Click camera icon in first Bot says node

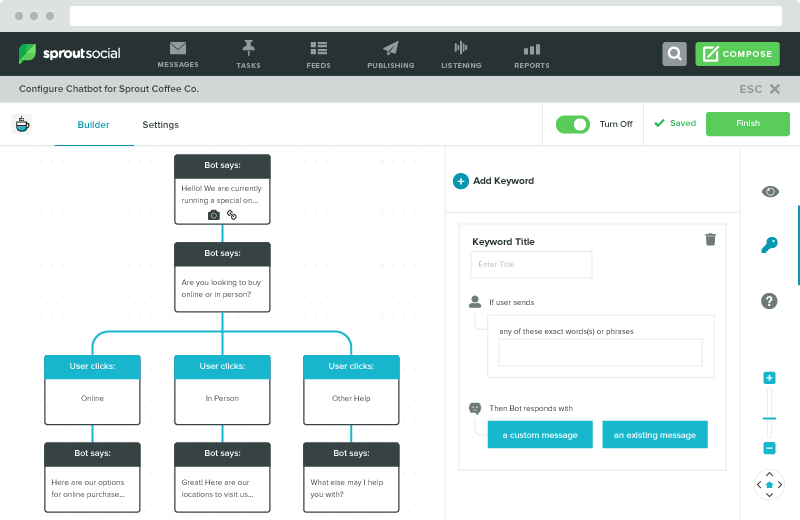pos(214,215)
